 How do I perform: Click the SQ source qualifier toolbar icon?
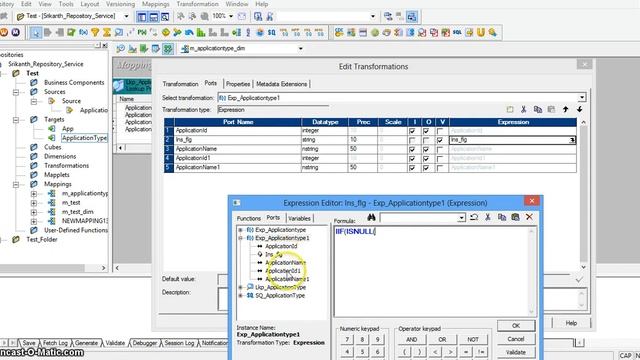tap(271, 32)
